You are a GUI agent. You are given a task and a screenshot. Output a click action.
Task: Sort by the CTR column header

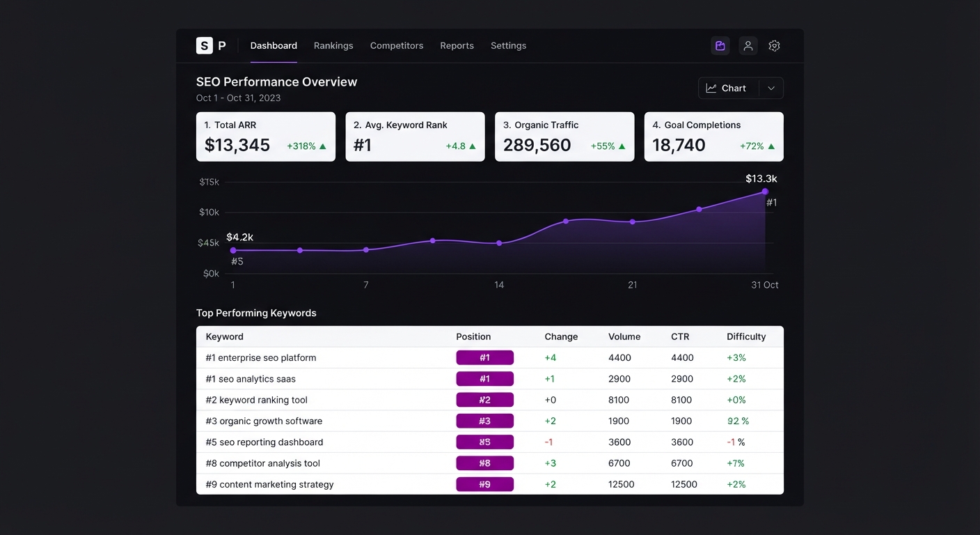coord(680,336)
